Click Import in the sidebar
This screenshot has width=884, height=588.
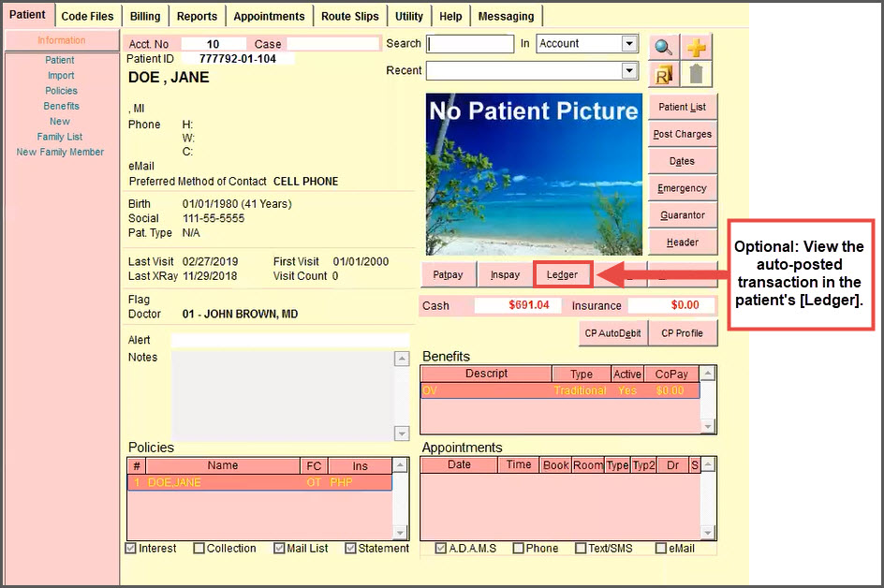(61, 75)
